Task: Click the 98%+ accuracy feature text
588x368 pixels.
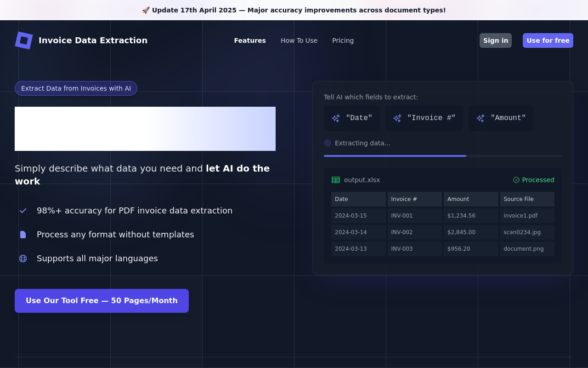Action: click(x=135, y=211)
